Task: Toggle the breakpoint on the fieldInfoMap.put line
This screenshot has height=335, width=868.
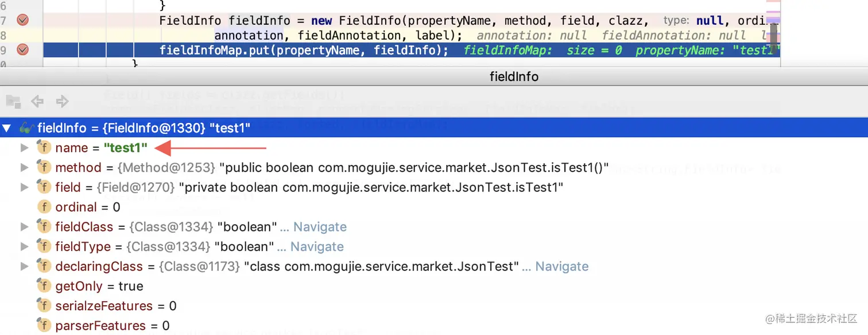Action: [22, 49]
